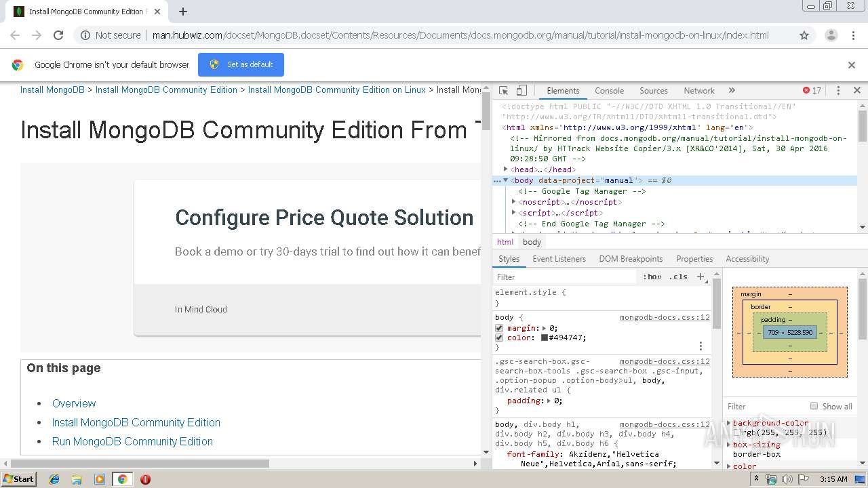Expand computed box-sizing property
The height and width of the screenshot is (488, 868).
[729, 445]
